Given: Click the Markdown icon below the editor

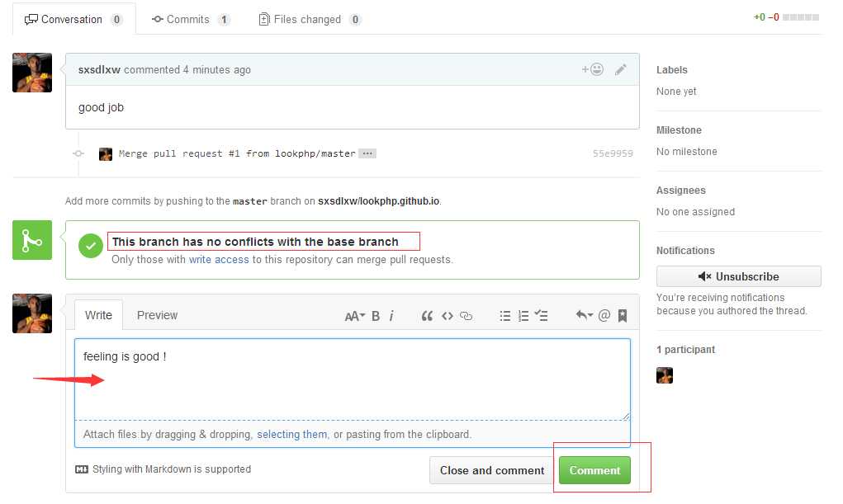Looking at the screenshot, I should 82,469.
